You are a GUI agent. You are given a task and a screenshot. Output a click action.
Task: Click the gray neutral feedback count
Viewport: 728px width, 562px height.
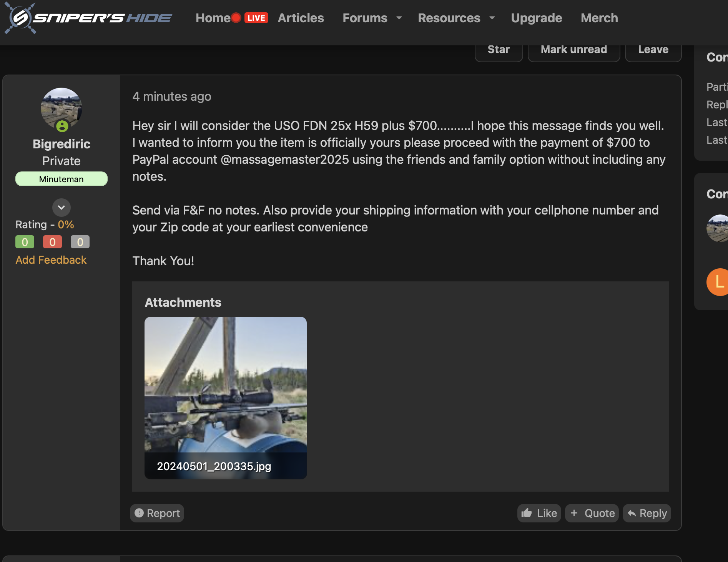click(x=80, y=242)
